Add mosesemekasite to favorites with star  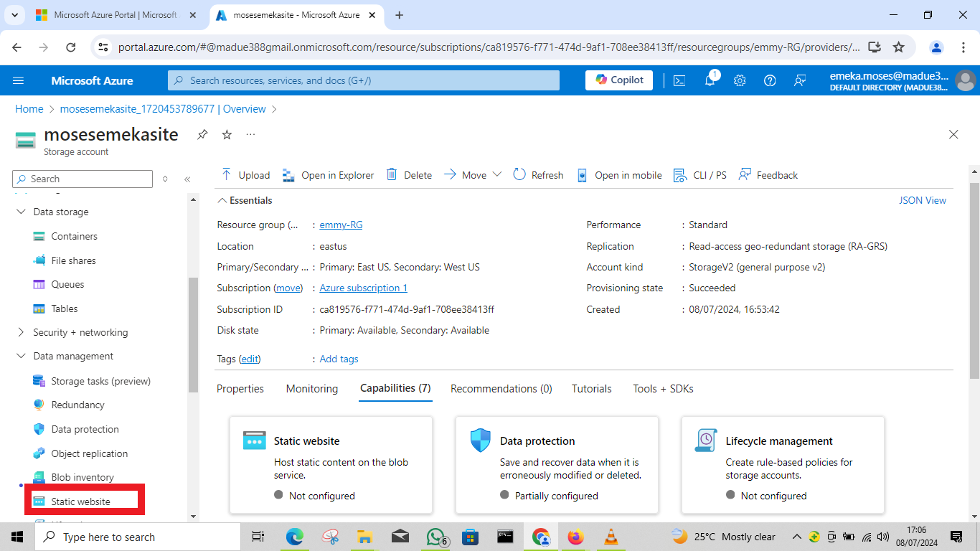(x=227, y=134)
